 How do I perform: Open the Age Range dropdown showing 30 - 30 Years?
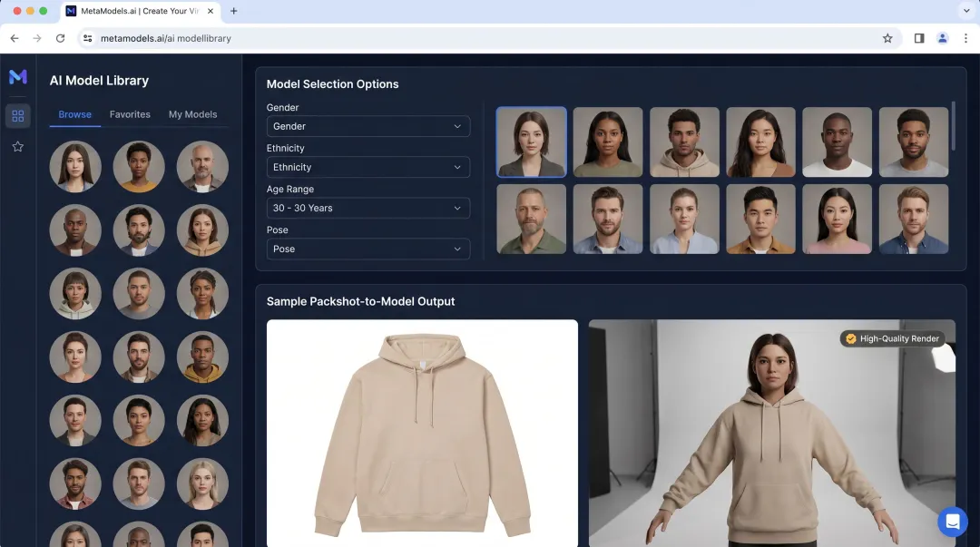[368, 208]
